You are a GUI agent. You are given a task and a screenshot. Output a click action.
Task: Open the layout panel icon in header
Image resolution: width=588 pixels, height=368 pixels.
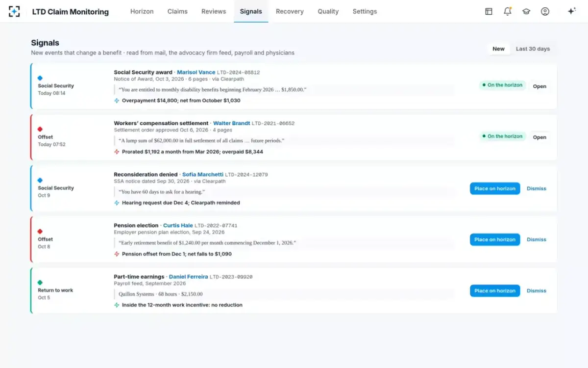click(489, 11)
